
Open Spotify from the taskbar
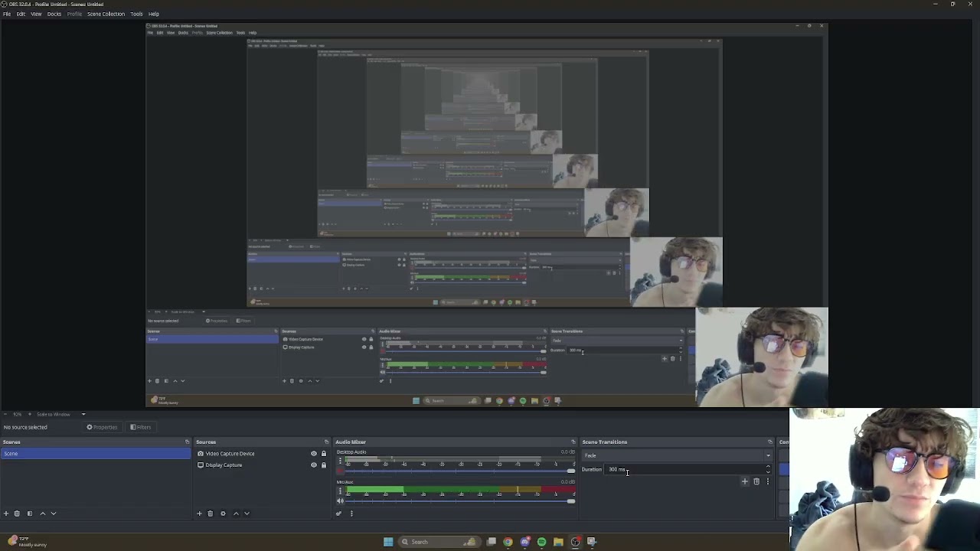click(541, 542)
